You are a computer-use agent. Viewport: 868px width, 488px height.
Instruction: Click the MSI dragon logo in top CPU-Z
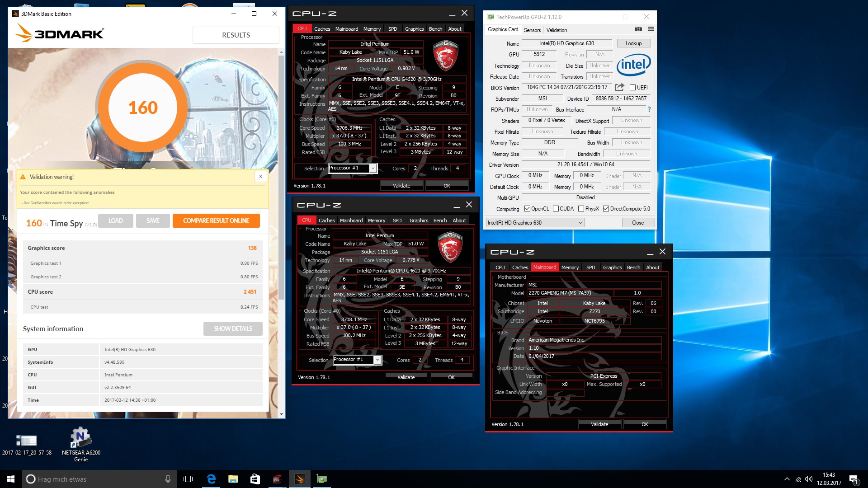[446, 56]
